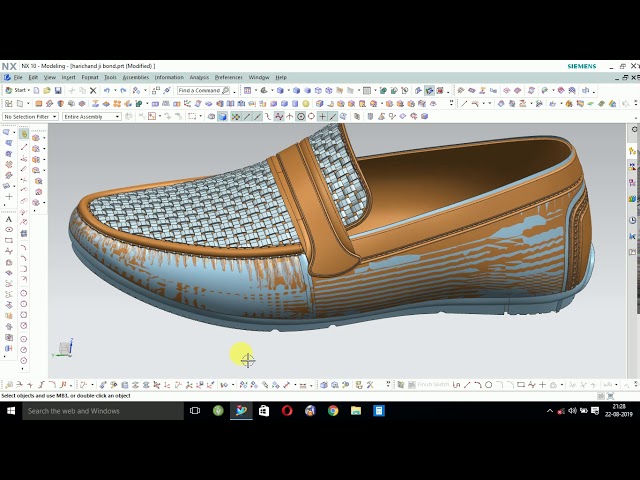Click the Search the web and Windows box
Viewport: 640px width, 480px height.
(103, 411)
